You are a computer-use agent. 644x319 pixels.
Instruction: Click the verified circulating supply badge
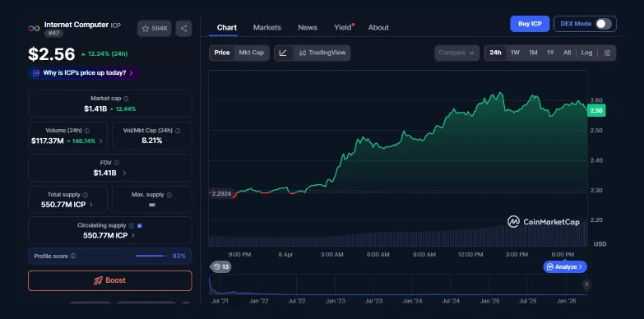click(140, 225)
